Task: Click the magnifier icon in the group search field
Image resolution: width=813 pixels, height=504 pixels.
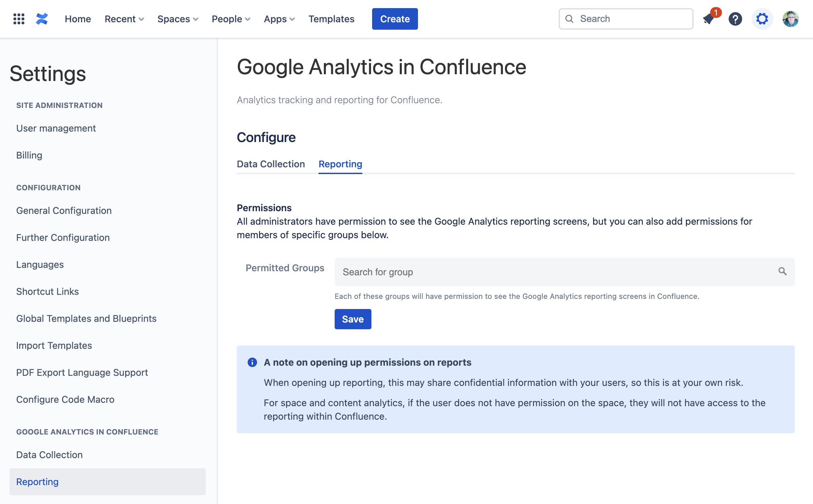Action: pyautogui.click(x=782, y=271)
